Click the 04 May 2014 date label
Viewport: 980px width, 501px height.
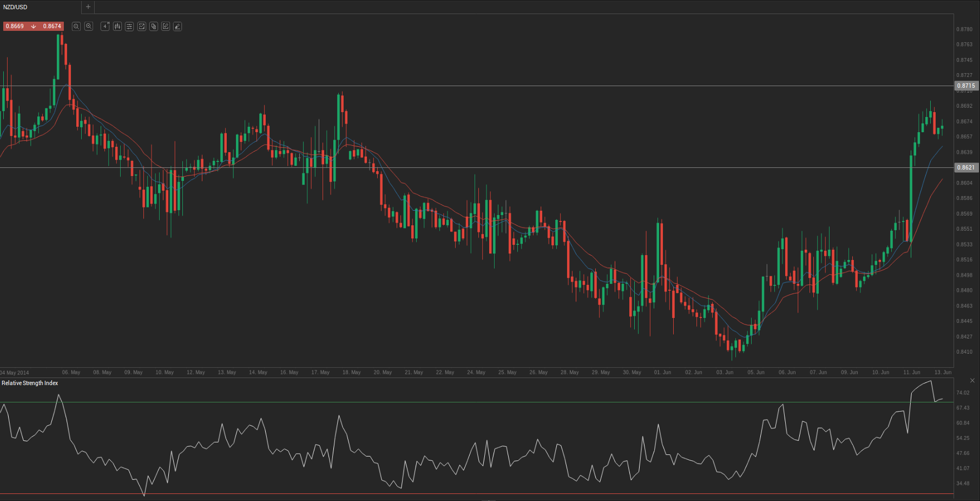[x=15, y=373]
